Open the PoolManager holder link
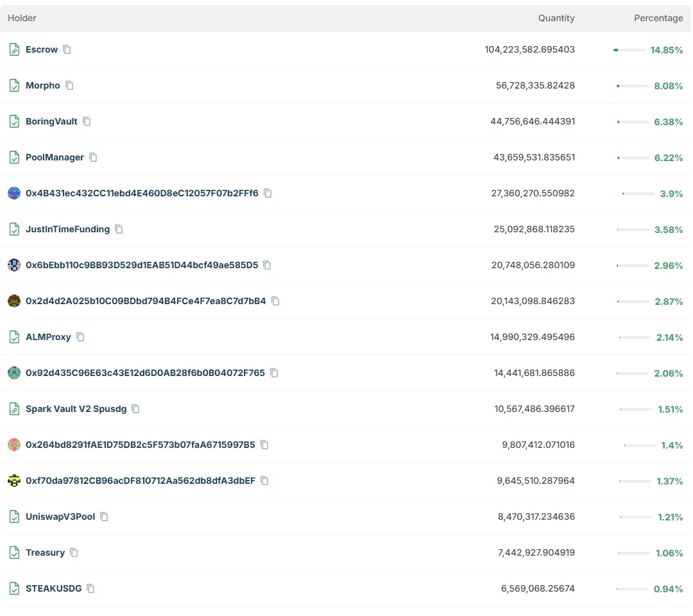The height and width of the screenshot is (616, 693). coord(55,157)
